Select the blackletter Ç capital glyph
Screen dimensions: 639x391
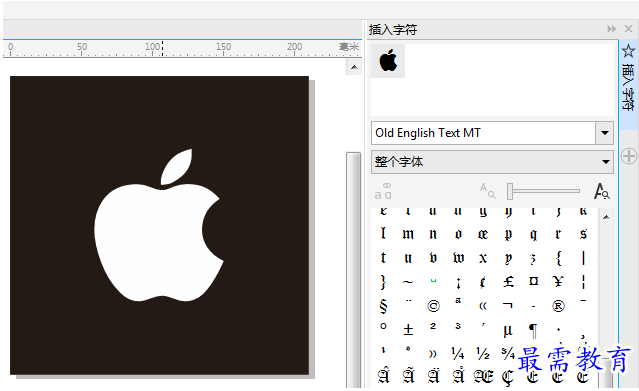pyautogui.click(x=508, y=377)
